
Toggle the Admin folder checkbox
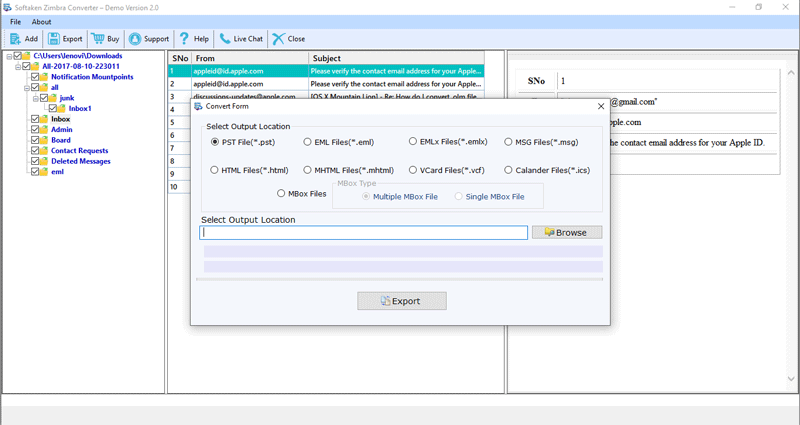click(35, 130)
